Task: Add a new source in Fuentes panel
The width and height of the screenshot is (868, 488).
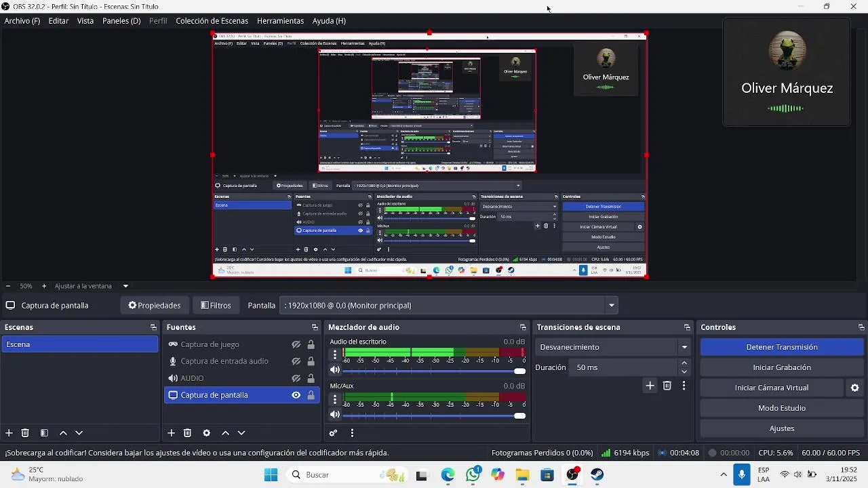Action: click(x=172, y=433)
